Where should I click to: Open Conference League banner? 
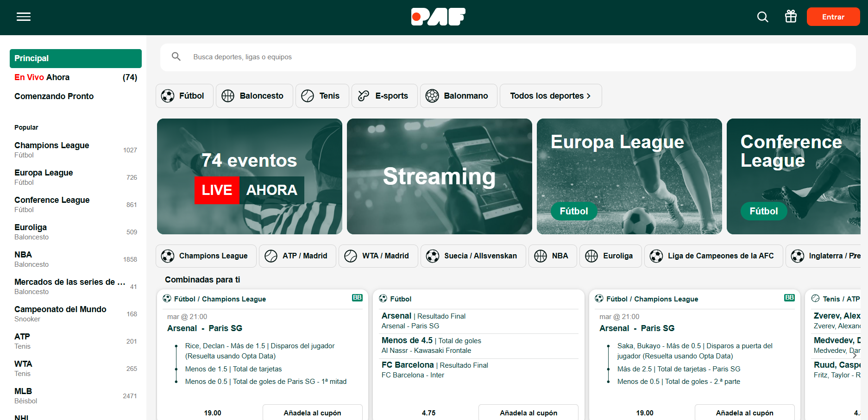point(794,176)
